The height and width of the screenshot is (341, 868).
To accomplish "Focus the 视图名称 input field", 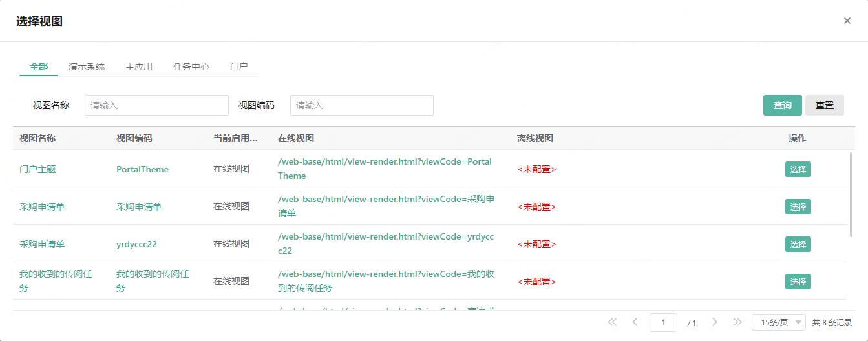I will [156, 105].
